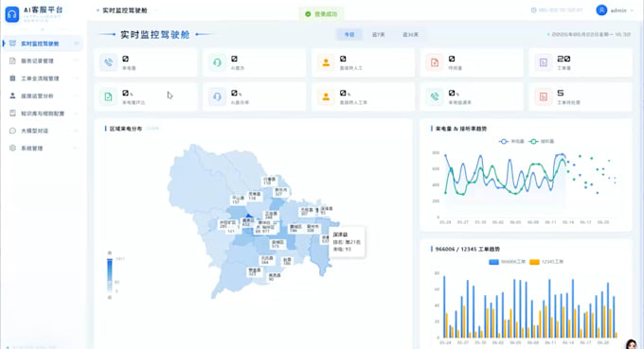Click the 正定县 map label
The height and width of the screenshot is (349, 644).
(271, 216)
